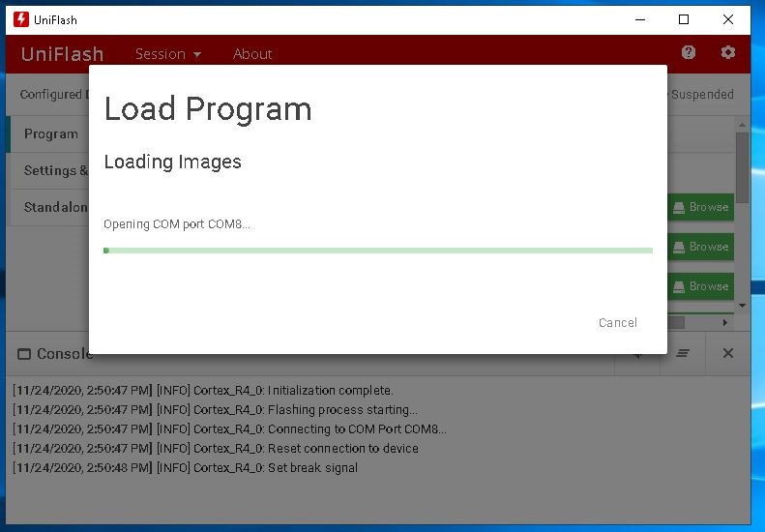The image size is (765, 532).
Task: Click the bottom green Browse button
Action: 700,286
